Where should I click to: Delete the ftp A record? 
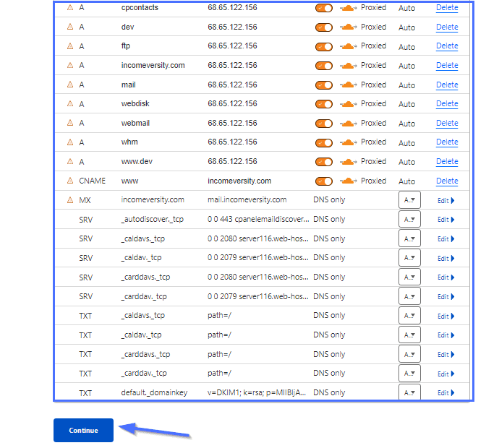[447, 46]
